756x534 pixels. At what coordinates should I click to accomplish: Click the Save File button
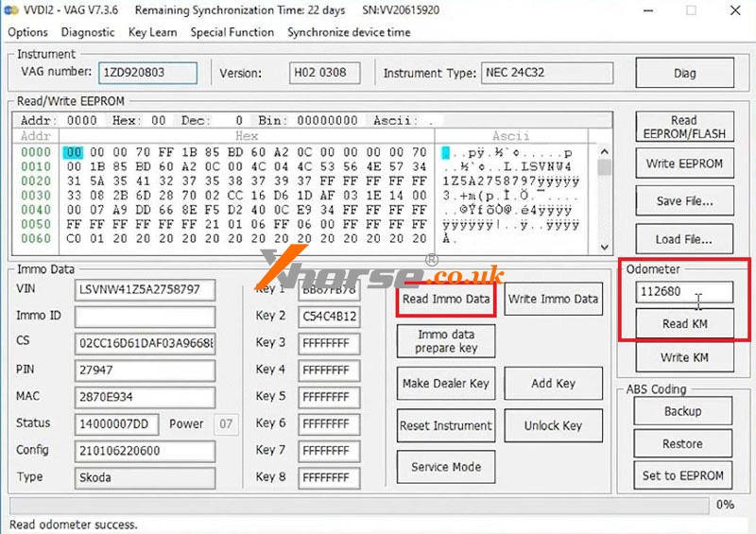click(684, 200)
